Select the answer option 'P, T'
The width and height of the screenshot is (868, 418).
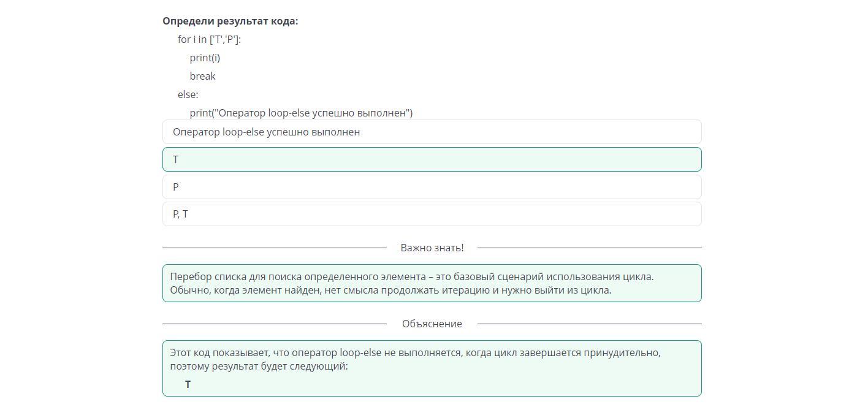tap(432, 214)
